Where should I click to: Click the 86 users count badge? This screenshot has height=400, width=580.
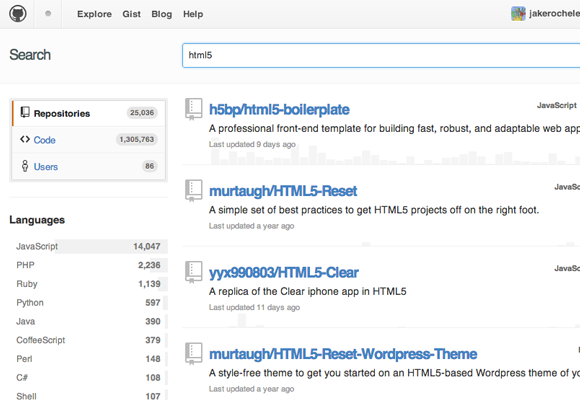149,166
